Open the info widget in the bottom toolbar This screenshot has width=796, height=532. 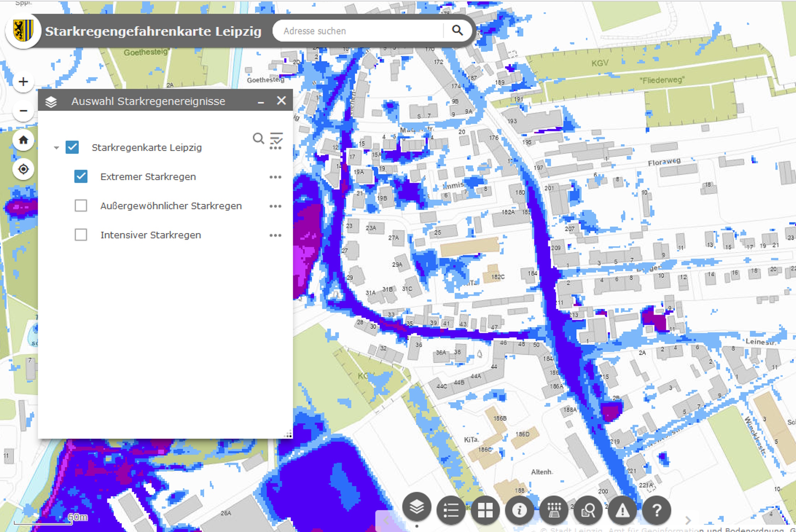coord(519,510)
